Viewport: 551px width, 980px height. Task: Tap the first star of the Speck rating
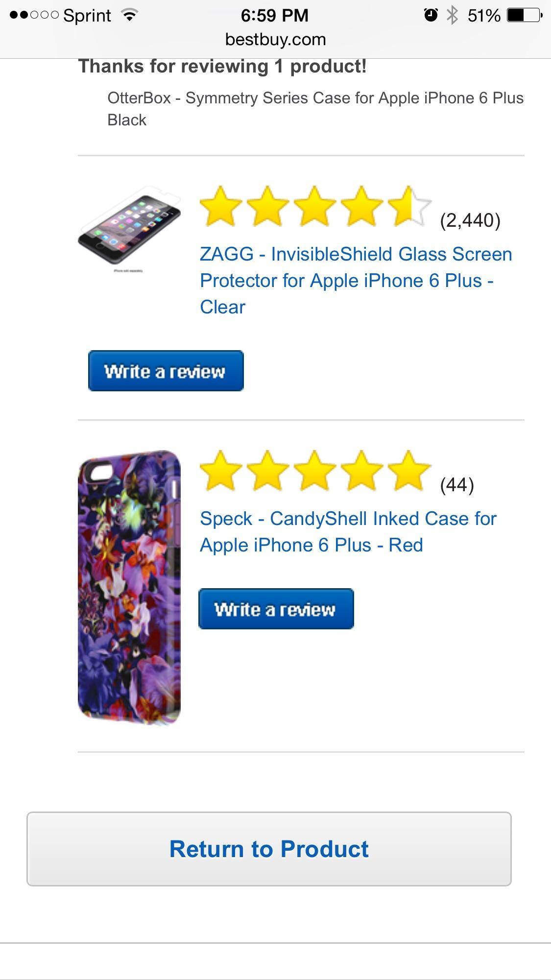(221, 473)
